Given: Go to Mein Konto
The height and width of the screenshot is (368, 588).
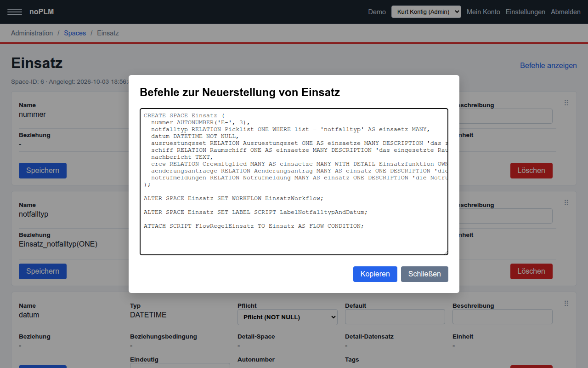Looking at the screenshot, I should click(x=483, y=12).
